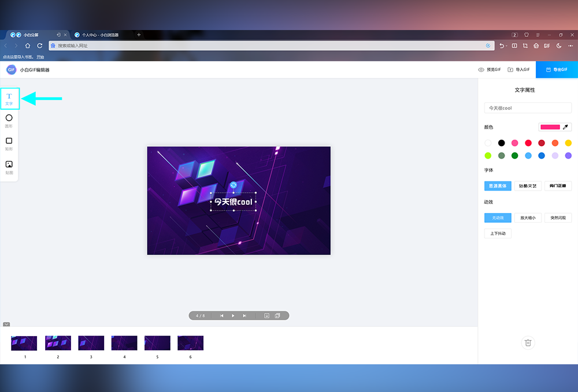The width and height of the screenshot is (578, 392).
Task: Toggle night mode with the moon icon
Action: click(559, 46)
